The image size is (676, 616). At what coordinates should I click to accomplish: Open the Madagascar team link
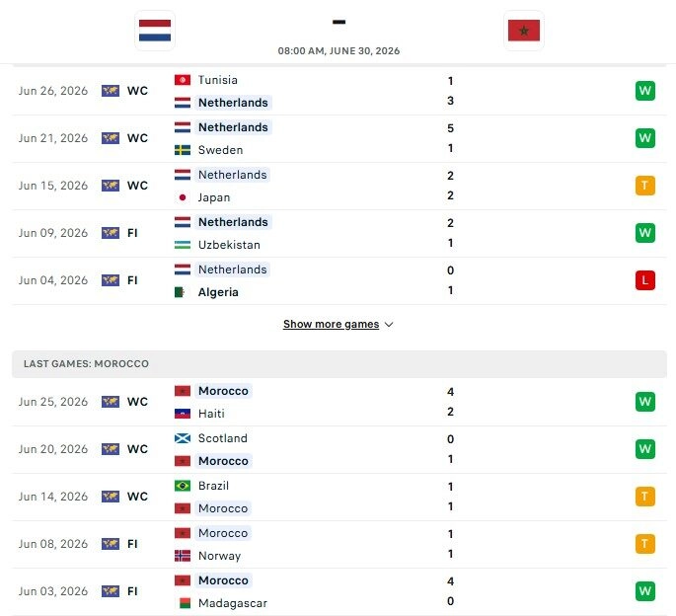tap(233, 603)
